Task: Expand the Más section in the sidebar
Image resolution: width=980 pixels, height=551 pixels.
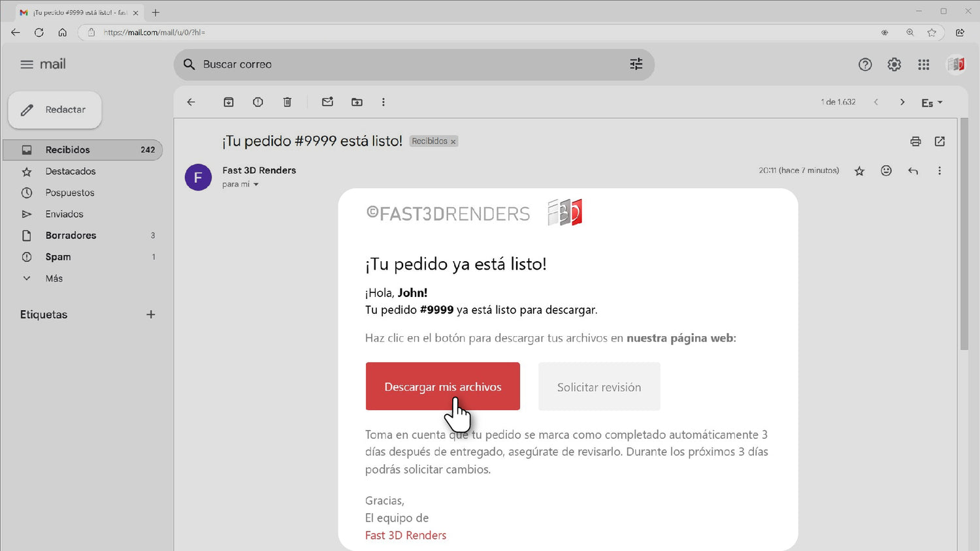Action: 54,278
